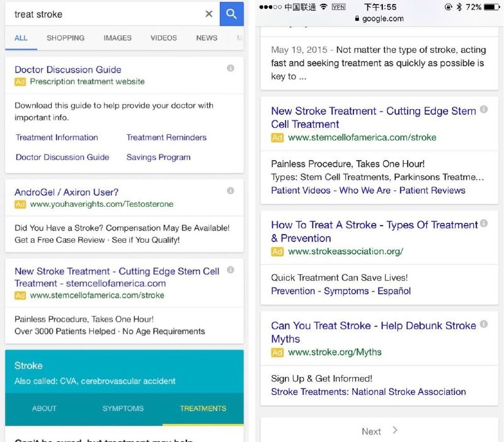The width and height of the screenshot is (504, 442).
Task: Select the Treatments tab in Stroke panel
Action: [203, 409]
